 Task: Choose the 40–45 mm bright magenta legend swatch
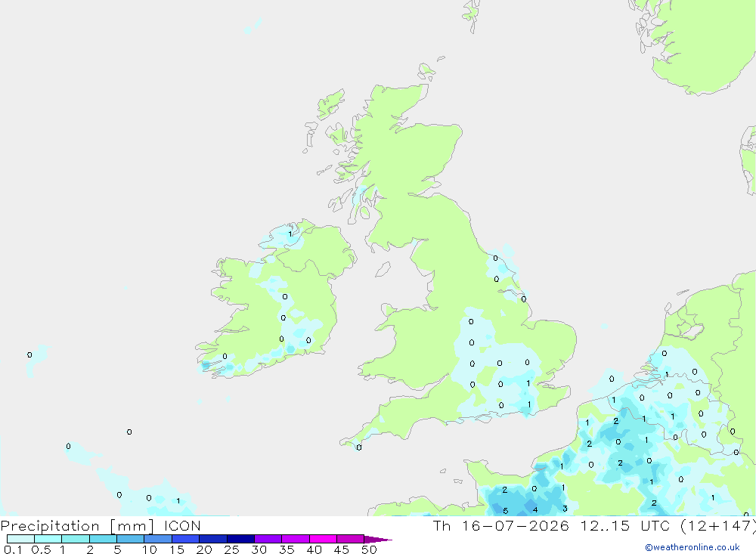323,539
